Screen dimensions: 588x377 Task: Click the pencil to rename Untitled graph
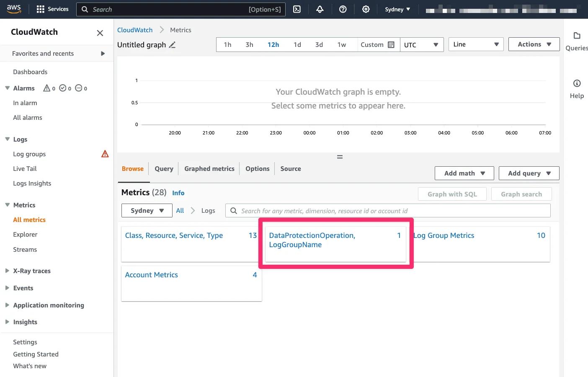click(x=172, y=45)
